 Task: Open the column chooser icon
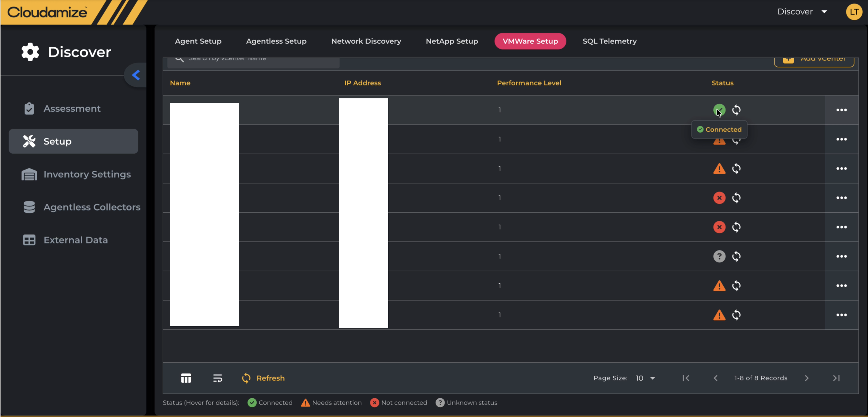coord(186,378)
